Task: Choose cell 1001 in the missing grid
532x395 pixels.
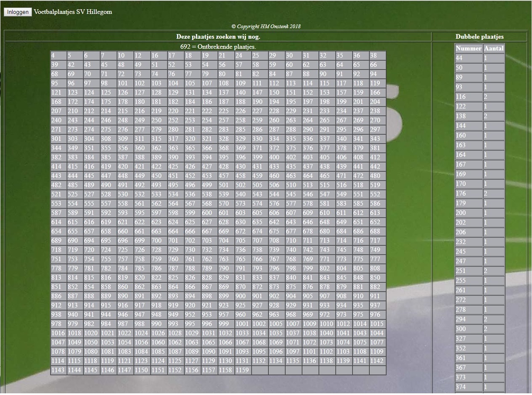Action: pyautogui.click(x=243, y=324)
